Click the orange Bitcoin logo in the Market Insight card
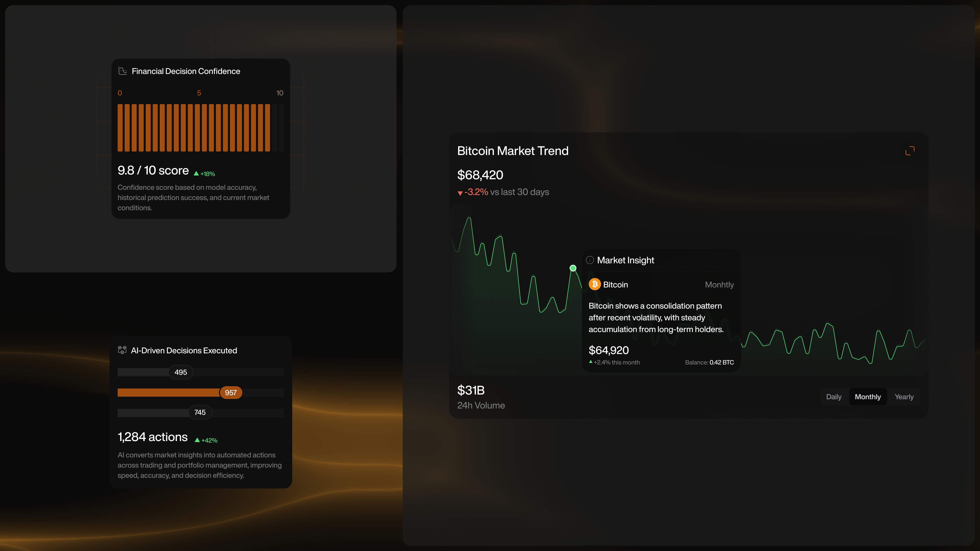This screenshot has width=980, height=551. [x=595, y=284]
